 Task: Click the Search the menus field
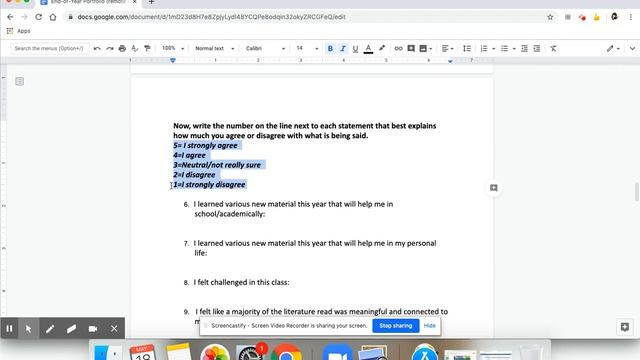(49, 48)
